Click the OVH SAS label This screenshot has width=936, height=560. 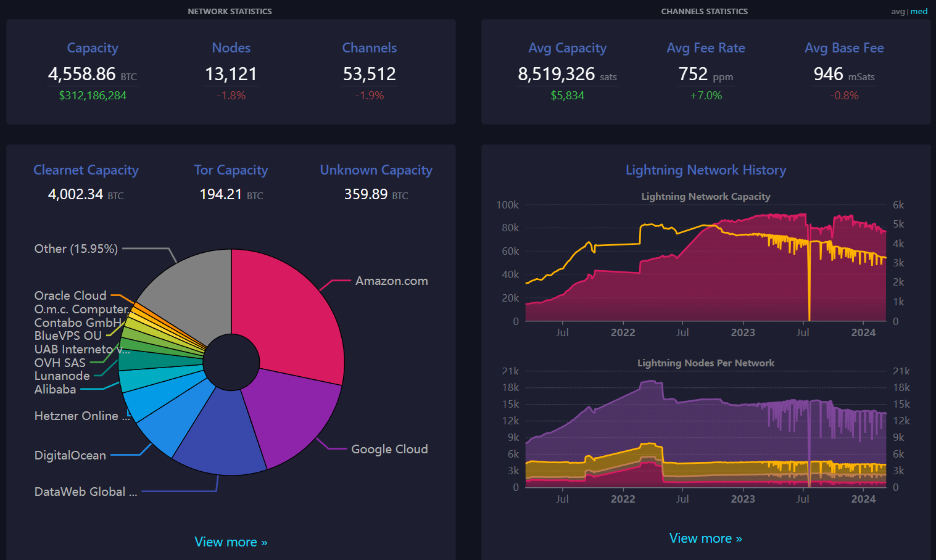pyautogui.click(x=60, y=363)
